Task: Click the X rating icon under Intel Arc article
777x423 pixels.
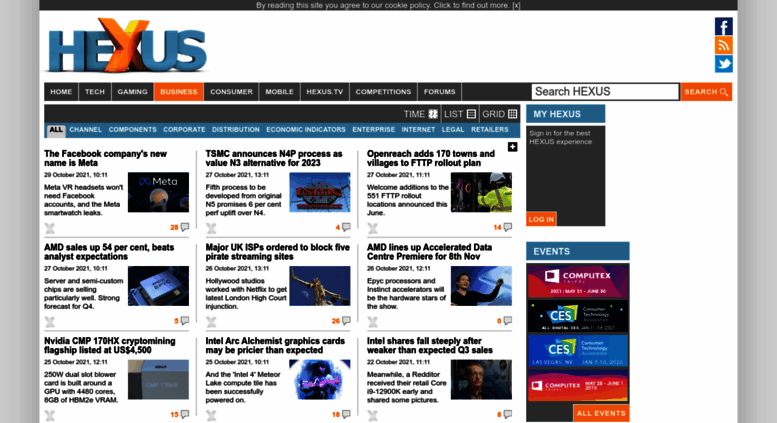Action: [211, 416]
